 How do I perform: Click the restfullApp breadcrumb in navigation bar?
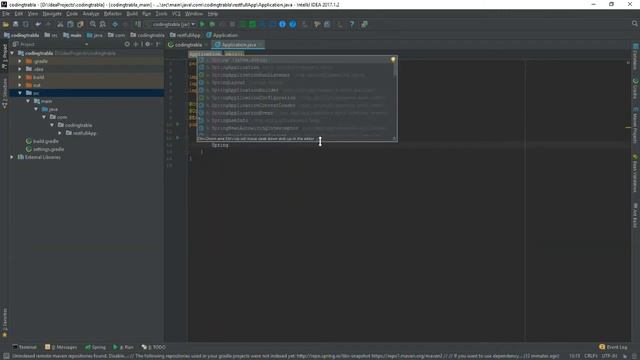[185, 36]
